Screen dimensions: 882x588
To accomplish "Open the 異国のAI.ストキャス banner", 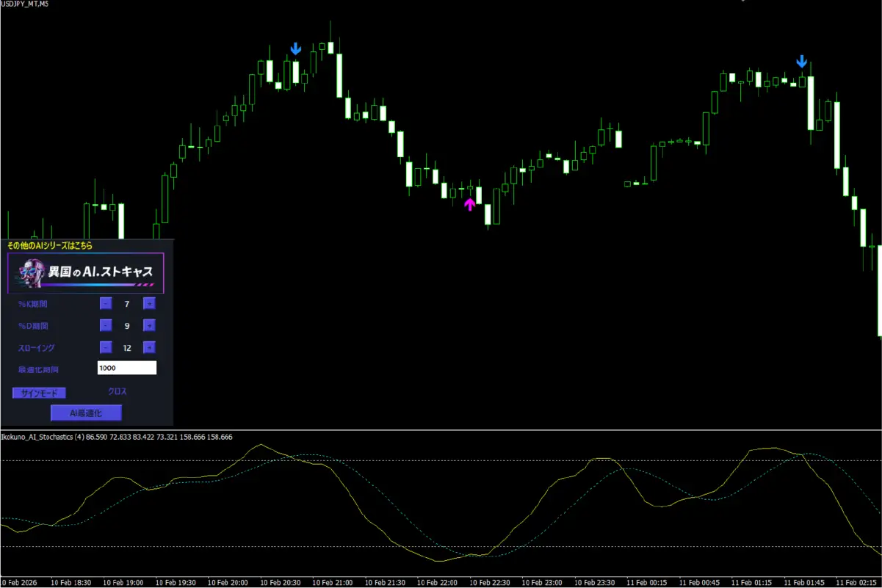I will pos(86,273).
